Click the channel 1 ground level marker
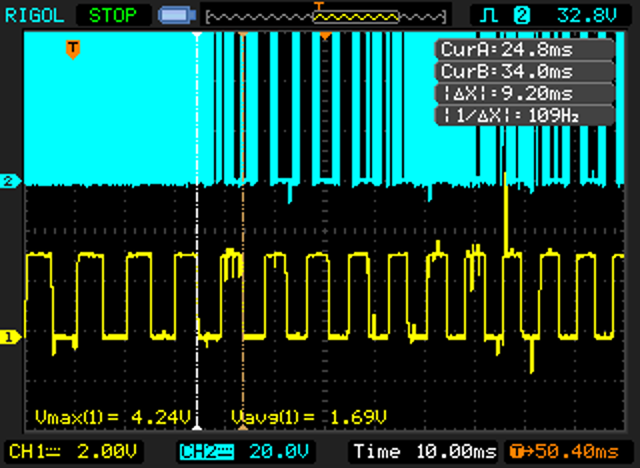Image resolution: width=640 pixels, height=468 pixels. [x=10, y=337]
